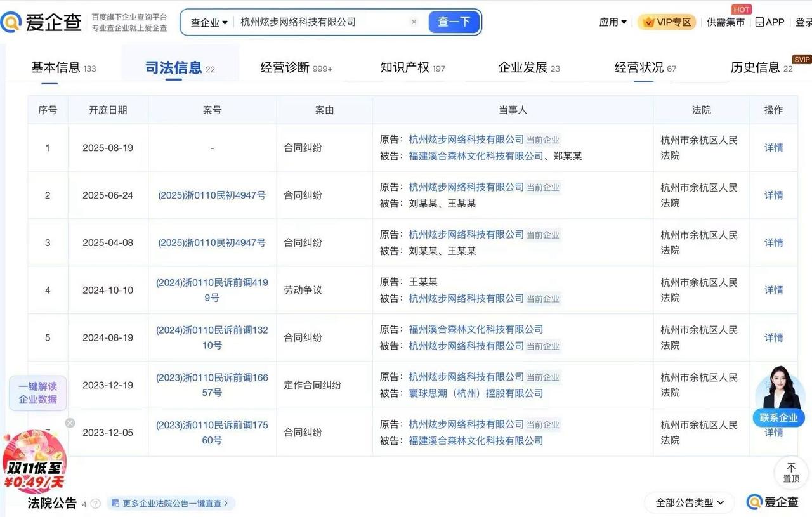Open 供需集市 marked with HOT badge
Image resolution: width=812 pixels, height=517 pixels.
726,22
